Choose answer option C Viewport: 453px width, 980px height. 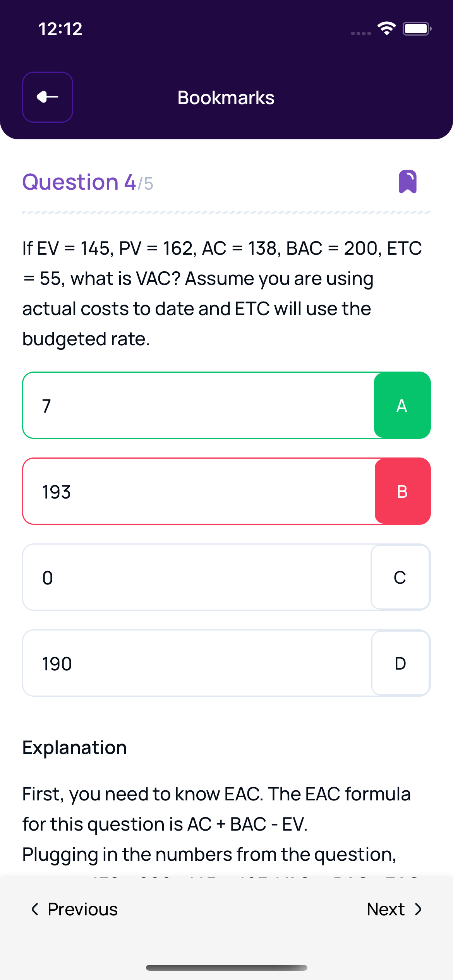(400, 577)
